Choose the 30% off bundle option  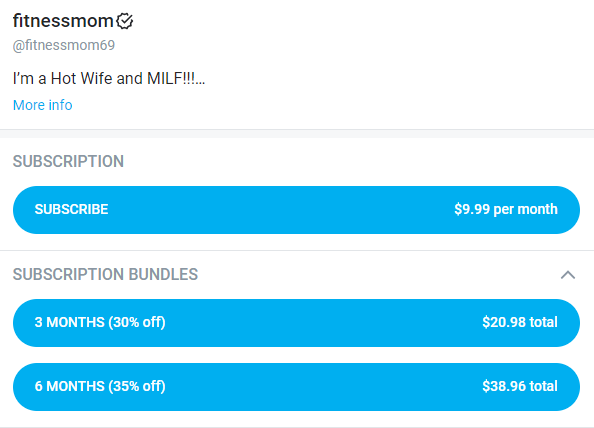296,323
